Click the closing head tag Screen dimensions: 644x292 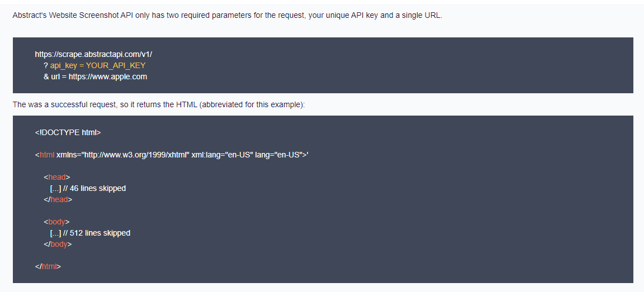coord(58,199)
